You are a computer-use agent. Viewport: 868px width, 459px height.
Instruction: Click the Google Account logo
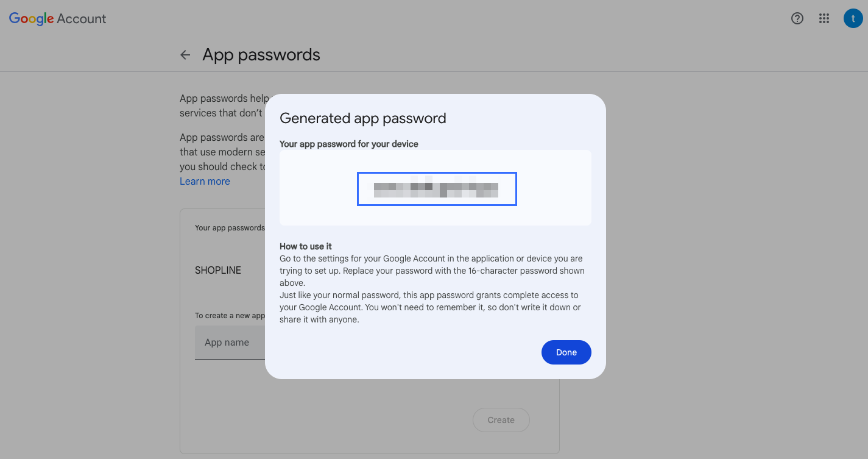point(57,18)
